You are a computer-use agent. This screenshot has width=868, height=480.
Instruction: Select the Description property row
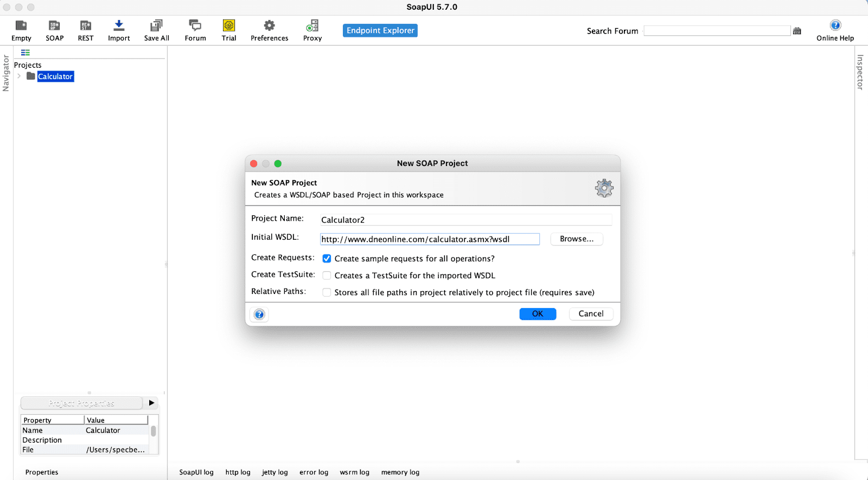point(85,440)
